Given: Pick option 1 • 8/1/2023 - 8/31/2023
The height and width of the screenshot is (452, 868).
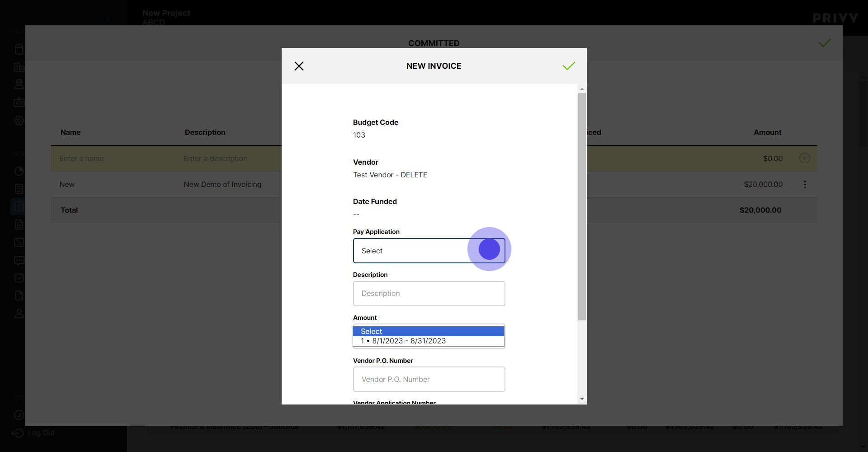Looking at the screenshot, I should (x=429, y=341).
